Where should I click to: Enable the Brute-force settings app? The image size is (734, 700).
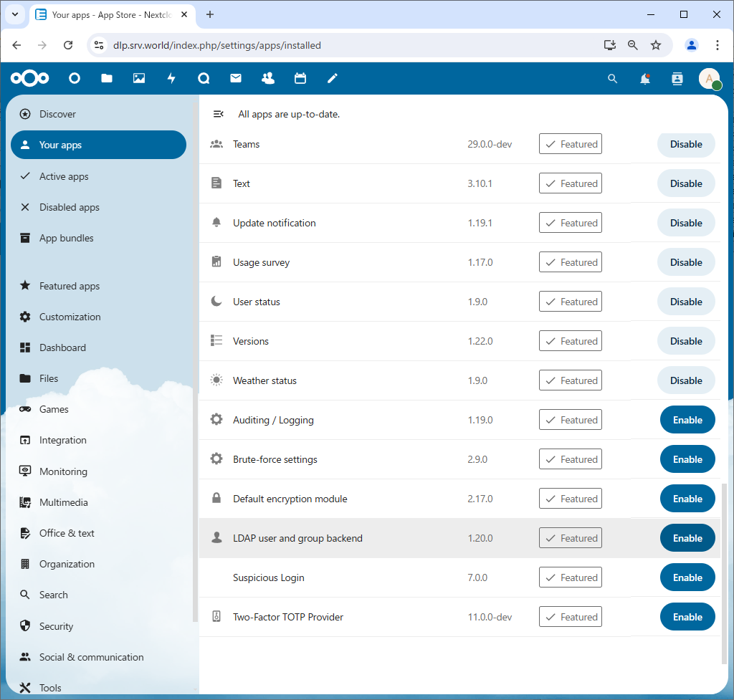(687, 459)
